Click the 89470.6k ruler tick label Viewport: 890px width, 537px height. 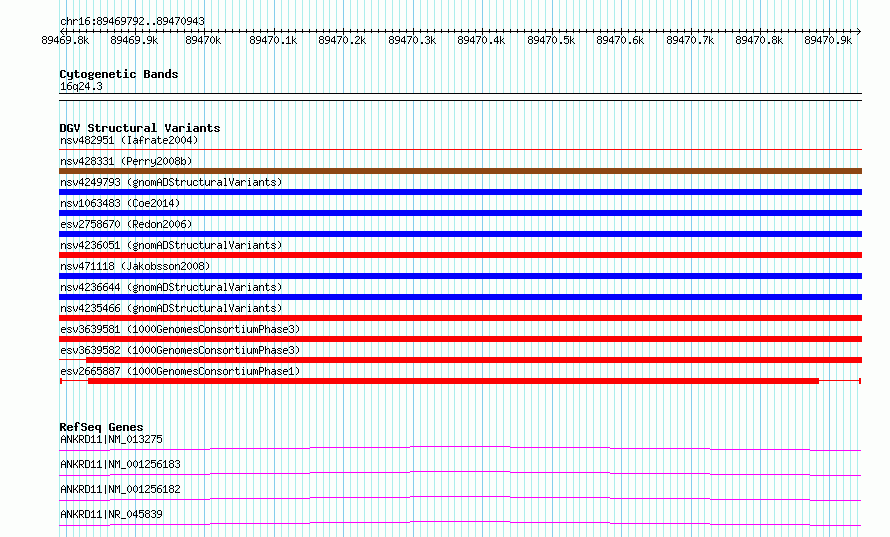(x=620, y=41)
